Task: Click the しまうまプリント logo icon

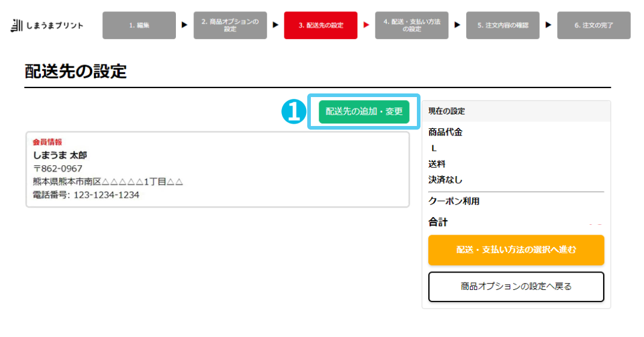Action: [16, 25]
